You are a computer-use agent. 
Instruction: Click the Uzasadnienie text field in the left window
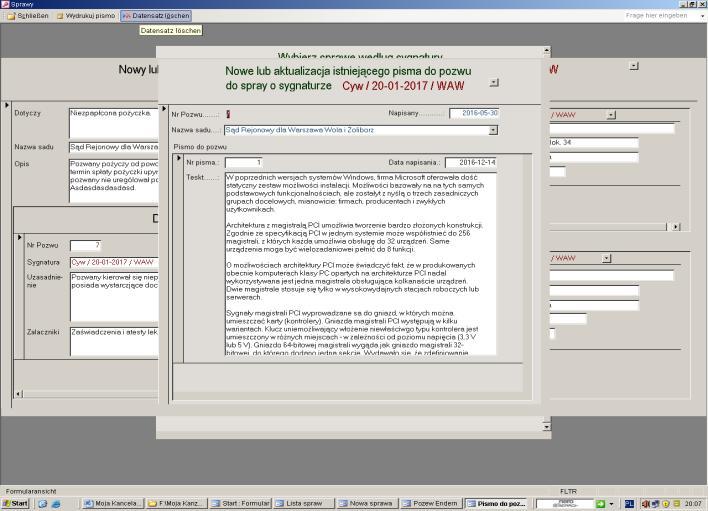(x=114, y=297)
